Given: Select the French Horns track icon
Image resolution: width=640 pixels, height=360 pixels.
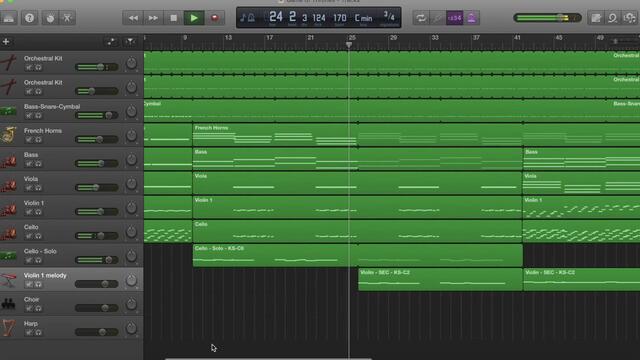Looking at the screenshot, I should point(9,135).
